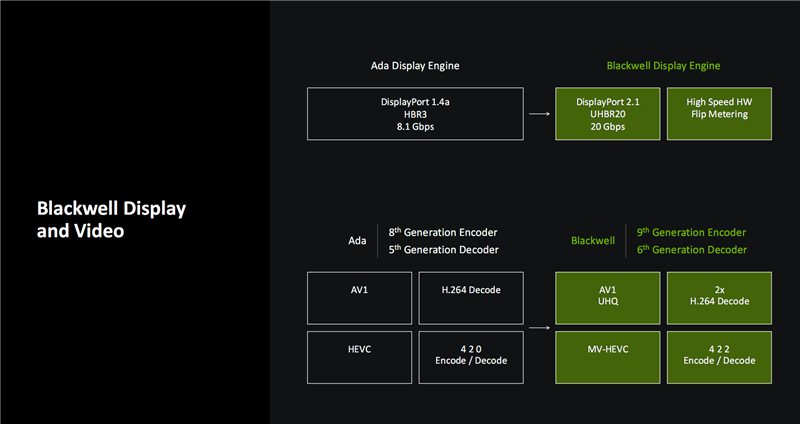Click the Ada AV1 box
Screen dimensions: 800x424
[359, 298]
